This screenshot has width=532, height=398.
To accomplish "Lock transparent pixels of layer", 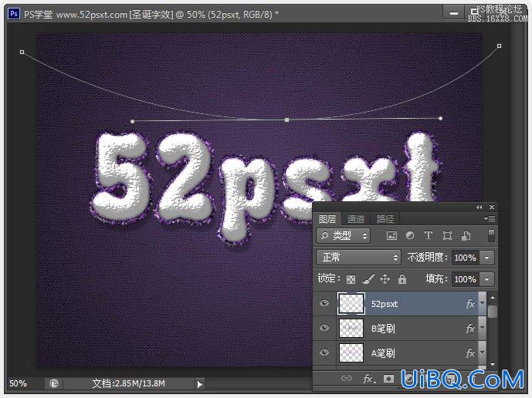I will [x=351, y=279].
